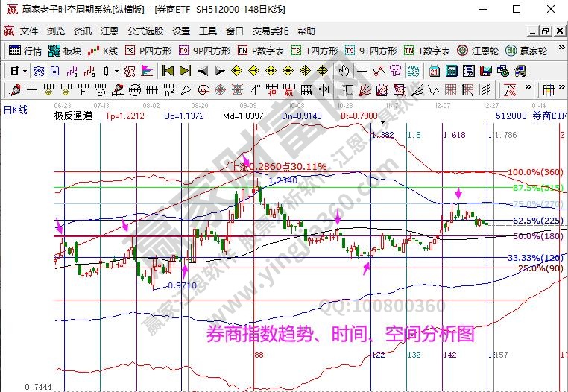Open the candlestick style dropdown arrow
This screenshot has height=392, width=568.
pos(116,71)
